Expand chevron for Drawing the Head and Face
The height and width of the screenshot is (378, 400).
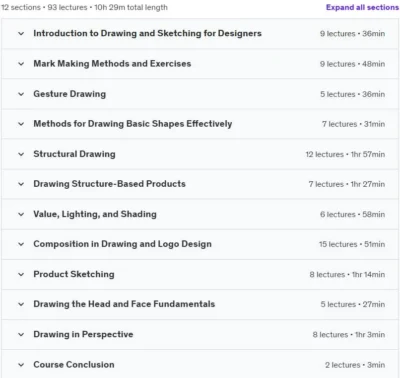click(x=21, y=304)
